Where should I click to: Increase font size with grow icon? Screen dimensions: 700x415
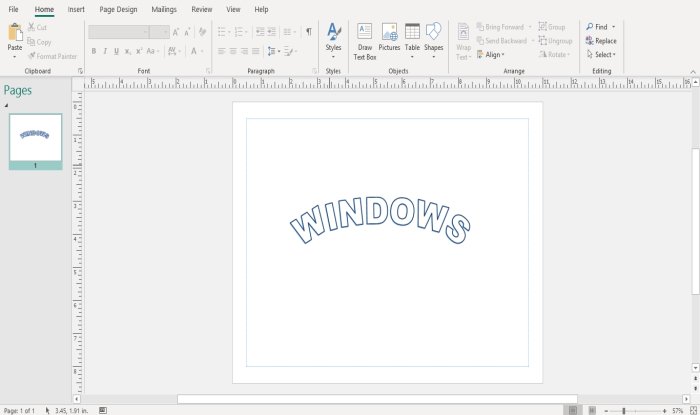pos(176,32)
